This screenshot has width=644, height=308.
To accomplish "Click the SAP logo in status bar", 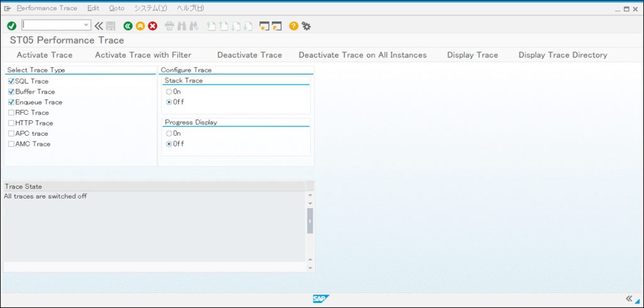I will coord(321,299).
